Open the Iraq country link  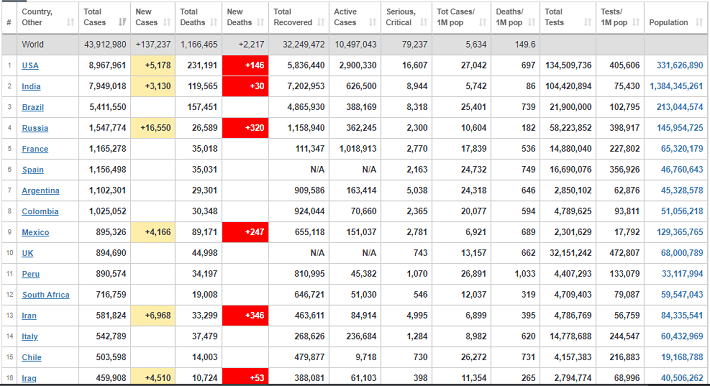coord(29,378)
